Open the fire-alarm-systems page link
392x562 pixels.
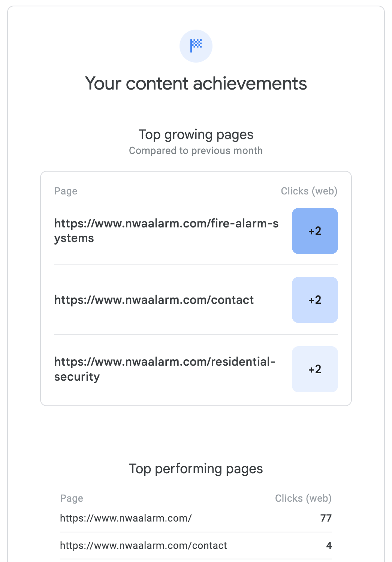pyautogui.click(x=166, y=230)
